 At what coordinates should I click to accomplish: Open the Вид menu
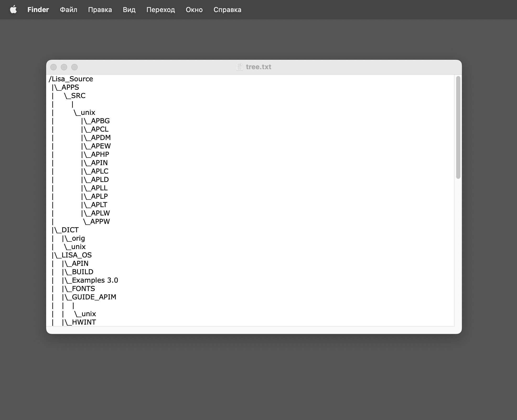click(129, 10)
